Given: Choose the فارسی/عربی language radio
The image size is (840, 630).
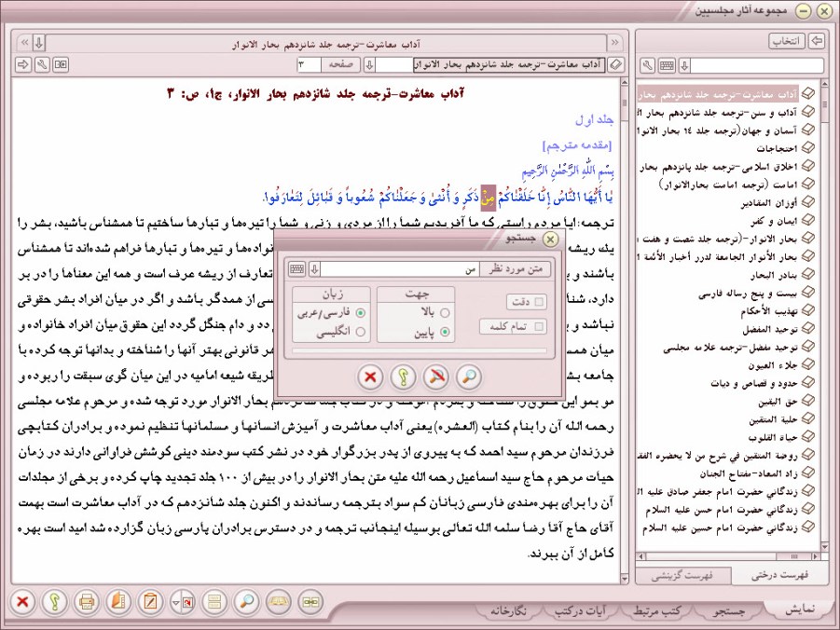Looking at the screenshot, I should (x=361, y=312).
